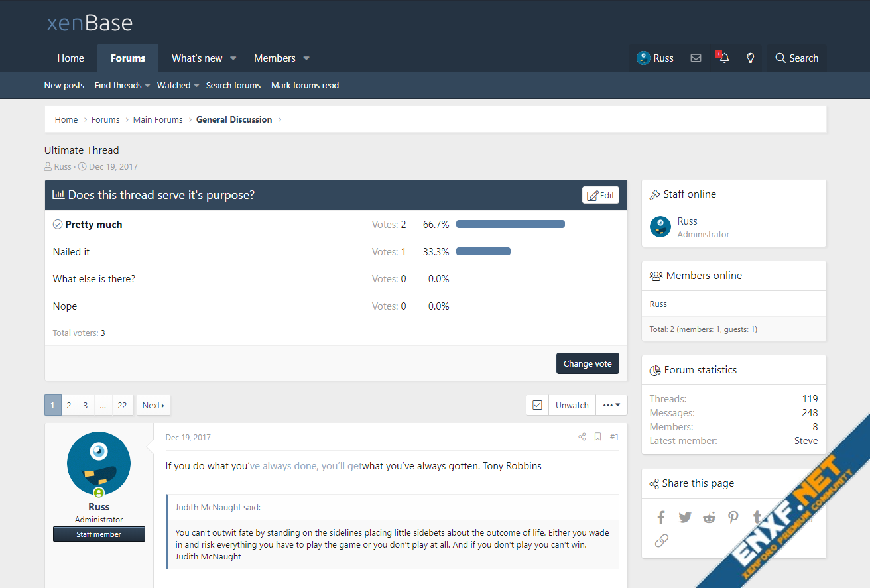Bookmark post #1 using bookmark icon
This screenshot has height=588, width=870.
(597, 437)
